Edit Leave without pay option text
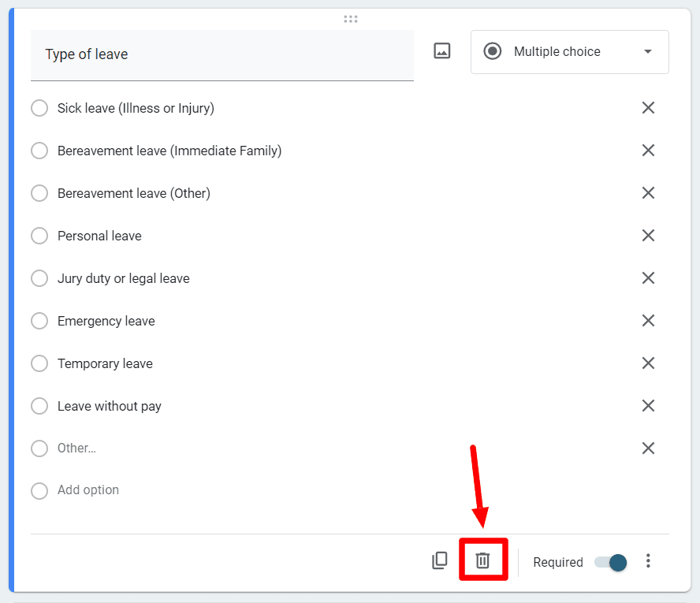 (110, 407)
